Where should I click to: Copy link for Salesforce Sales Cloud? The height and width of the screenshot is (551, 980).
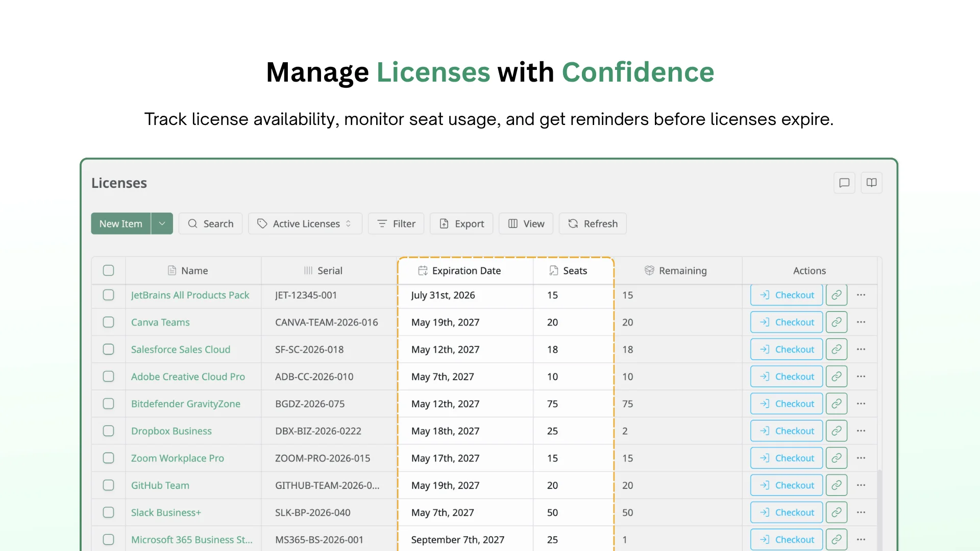click(837, 349)
